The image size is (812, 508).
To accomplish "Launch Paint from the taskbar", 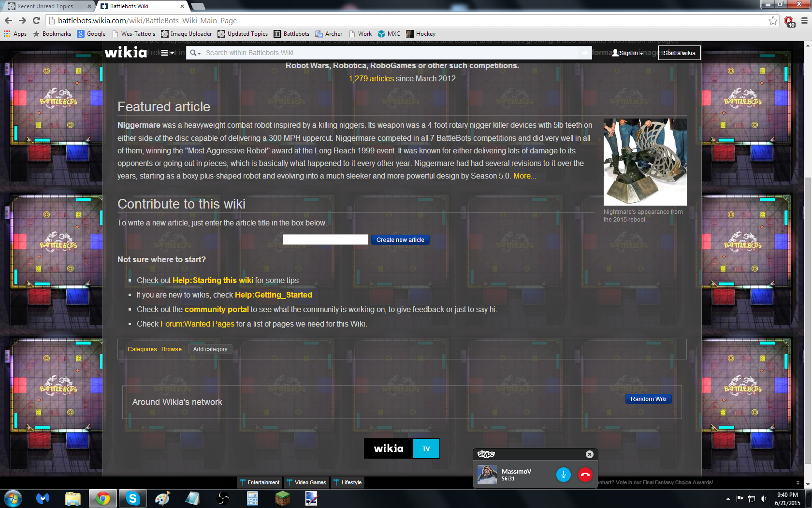I will 162,498.
